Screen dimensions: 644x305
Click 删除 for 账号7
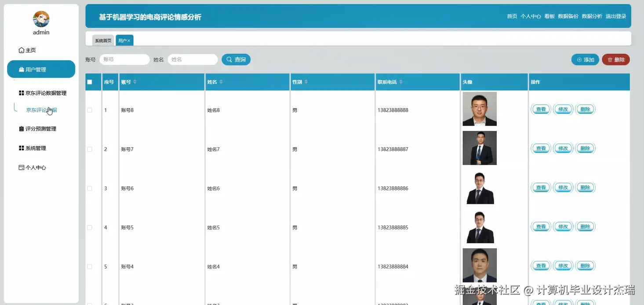point(585,149)
